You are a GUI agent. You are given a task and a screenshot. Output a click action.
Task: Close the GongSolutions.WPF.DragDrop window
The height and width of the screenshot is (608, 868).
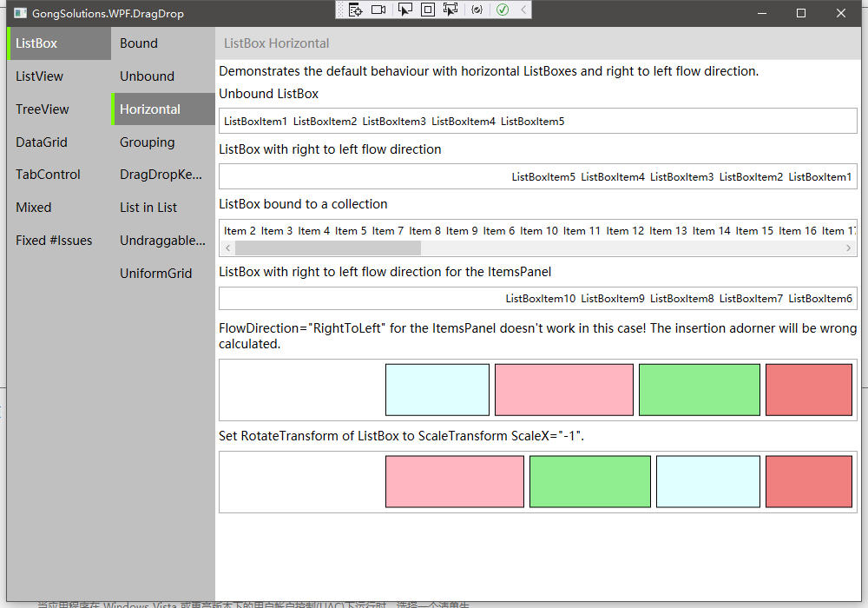[841, 13]
